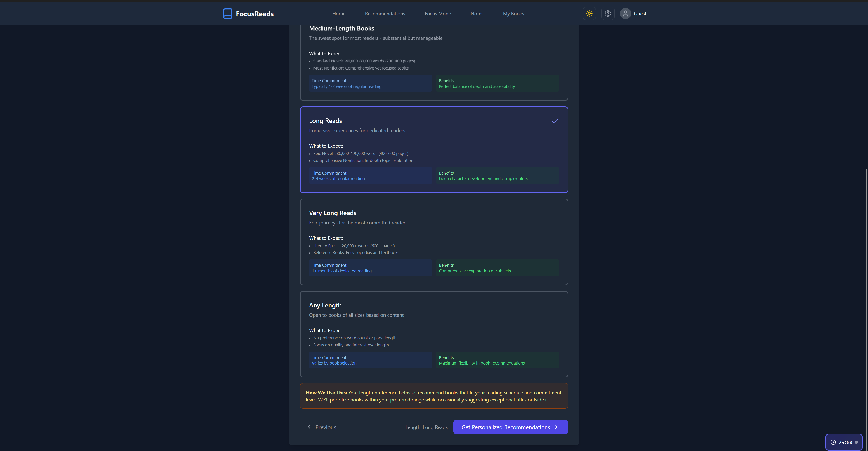Go back with the Previous button
The height and width of the screenshot is (451, 868).
(322, 427)
